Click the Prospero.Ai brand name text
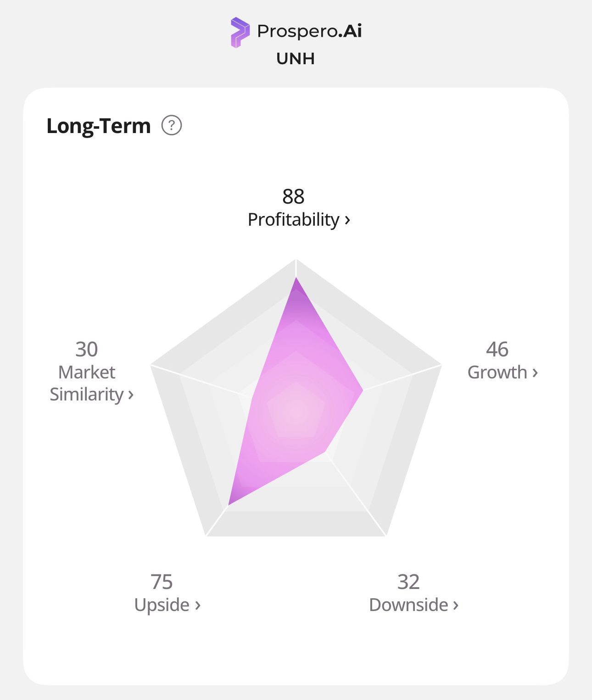The width and height of the screenshot is (592, 700). [309, 31]
